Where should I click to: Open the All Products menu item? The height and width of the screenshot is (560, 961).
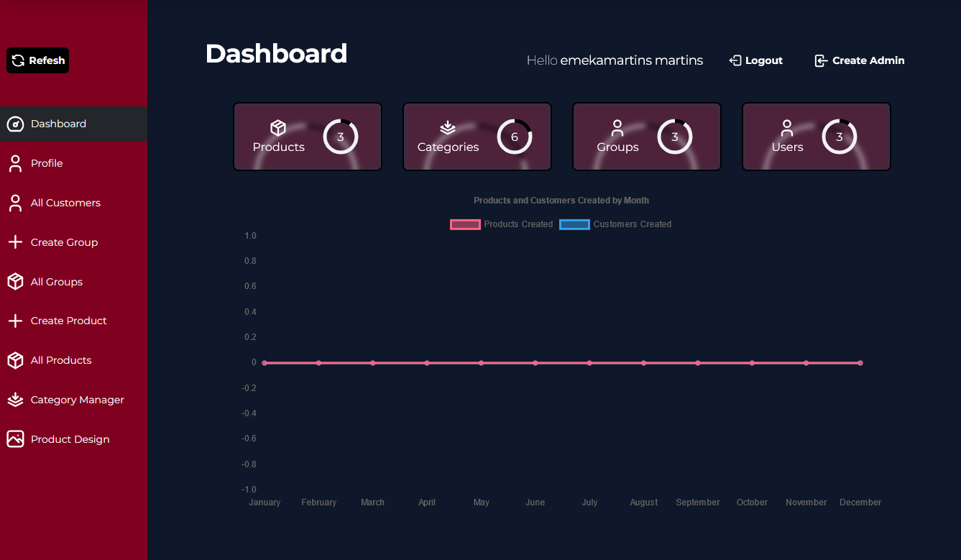(61, 360)
